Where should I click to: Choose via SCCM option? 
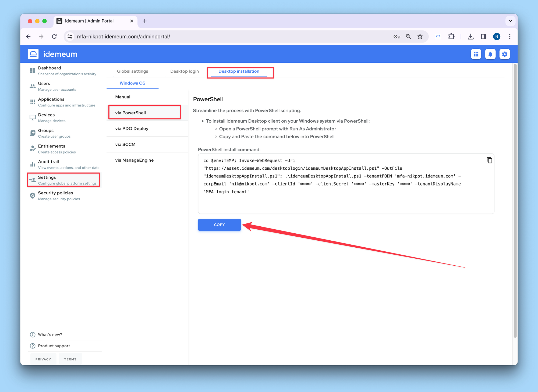147,144
